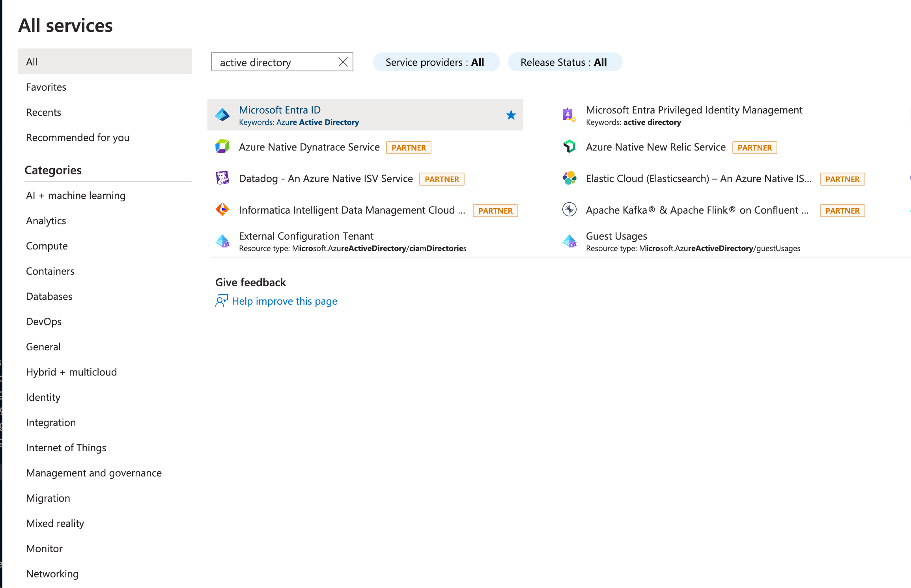Open the Recents section
The image size is (911, 588).
tap(43, 112)
